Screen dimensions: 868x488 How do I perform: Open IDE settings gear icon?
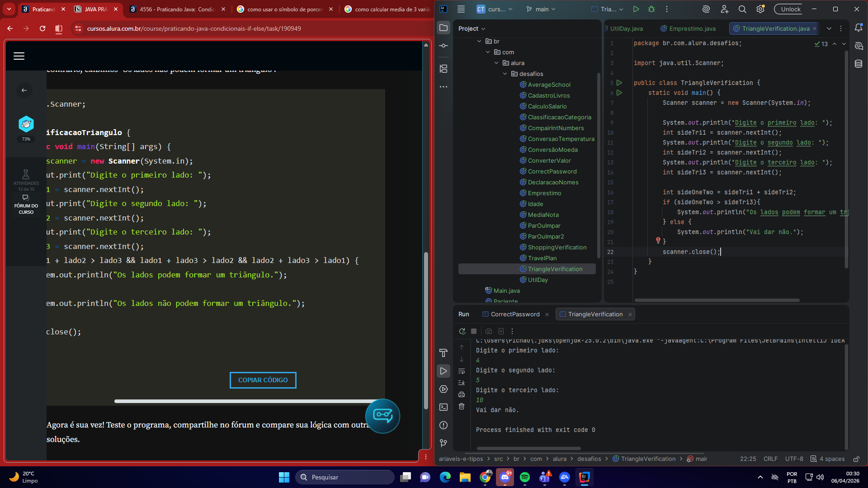760,9
